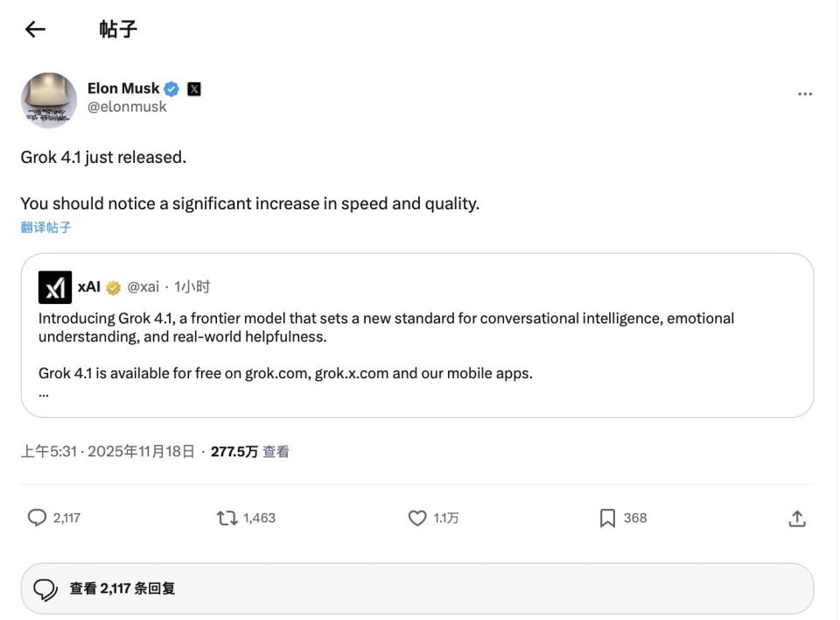Click the Elon Musk display name
840x620 pixels.
pyautogui.click(x=123, y=88)
